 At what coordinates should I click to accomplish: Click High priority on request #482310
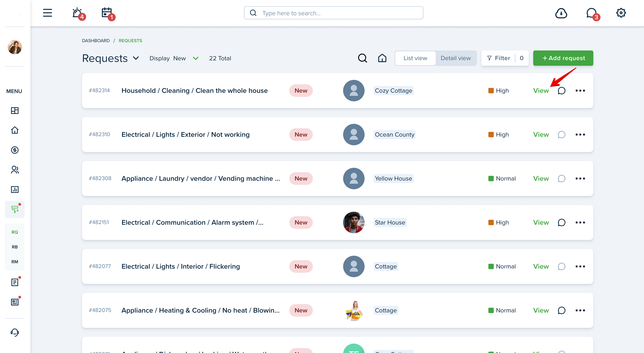[x=498, y=135]
